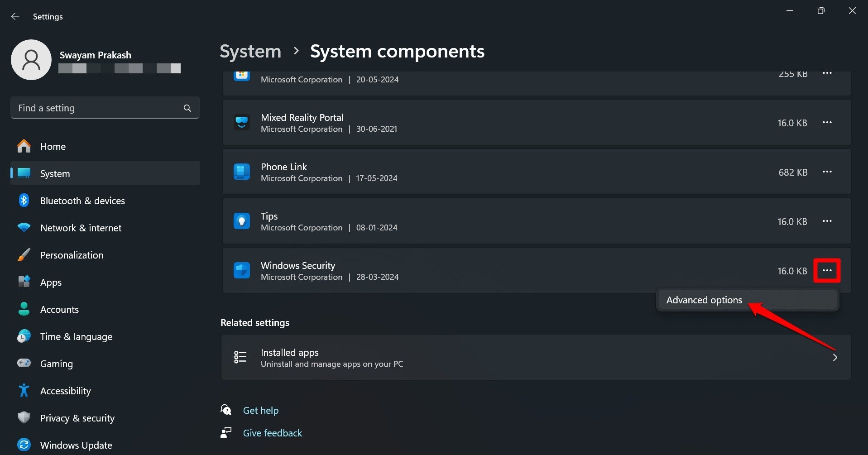The height and width of the screenshot is (455, 868).
Task: Click the search magnifier icon
Action: pos(187,108)
